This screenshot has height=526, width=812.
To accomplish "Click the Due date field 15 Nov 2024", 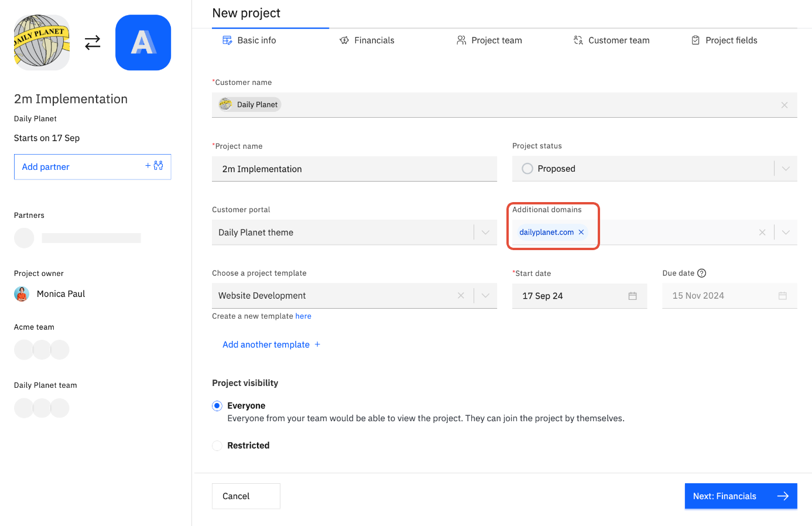I will 729,296.
